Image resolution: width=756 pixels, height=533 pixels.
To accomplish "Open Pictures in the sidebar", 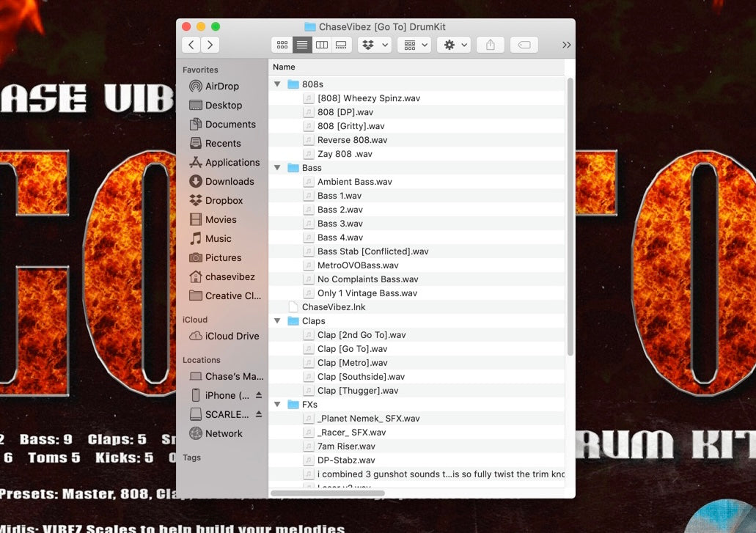I will pyautogui.click(x=215, y=257).
